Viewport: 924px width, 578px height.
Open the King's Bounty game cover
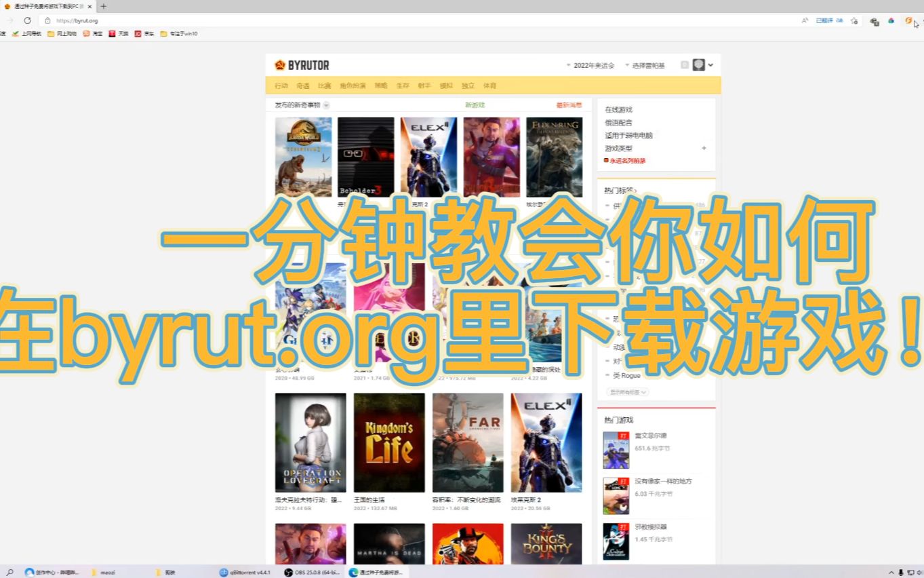[546, 544]
